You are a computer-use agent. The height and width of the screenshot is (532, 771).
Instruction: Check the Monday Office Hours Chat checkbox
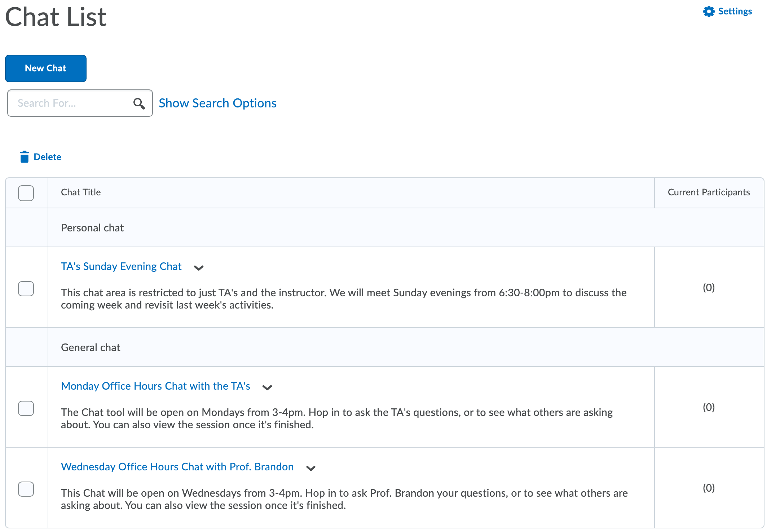(x=26, y=408)
